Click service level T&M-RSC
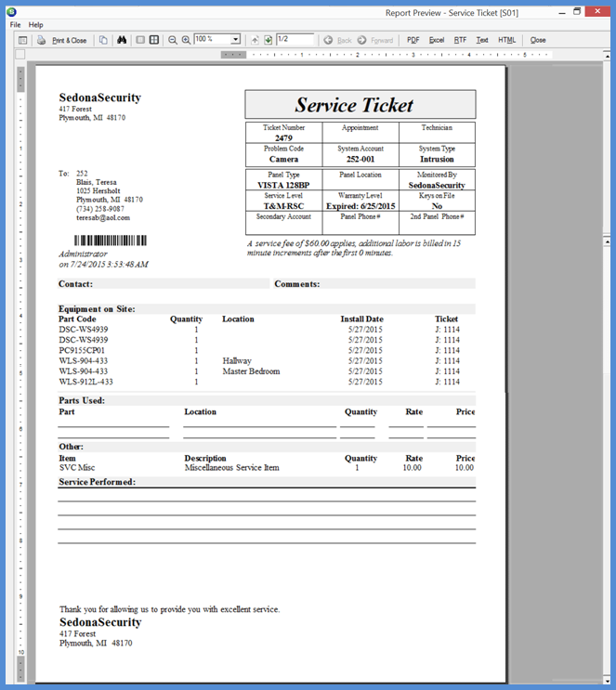Screen dimensions: 616x690 (x=283, y=206)
